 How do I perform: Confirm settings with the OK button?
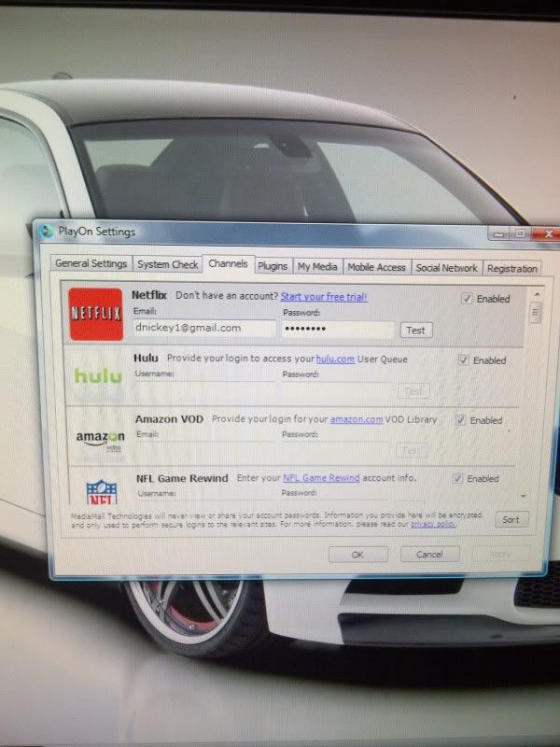pyautogui.click(x=357, y=554)
